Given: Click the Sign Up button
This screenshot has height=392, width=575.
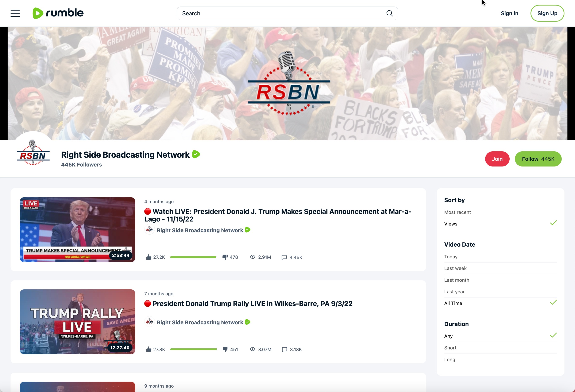Looking at the screenshot, I should coord(547,13).
